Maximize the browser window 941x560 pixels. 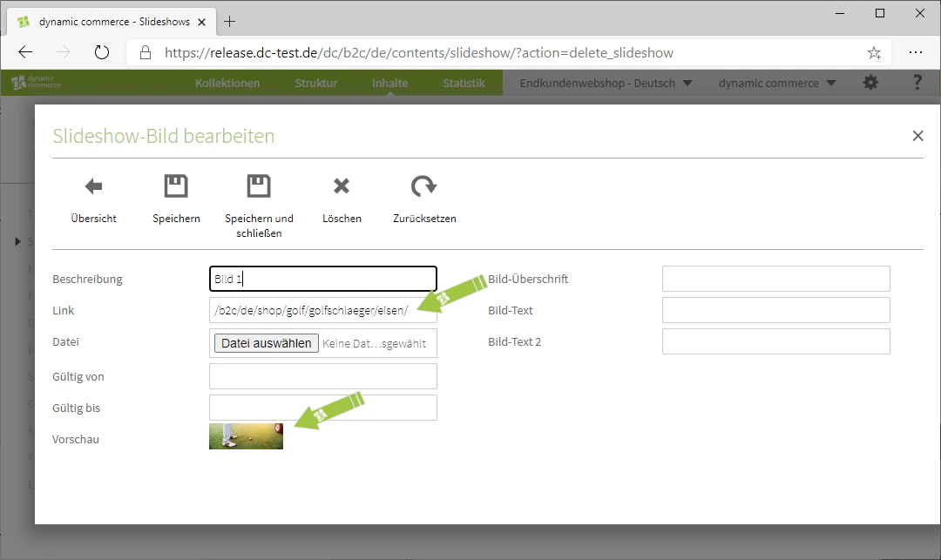pos(880,13)
